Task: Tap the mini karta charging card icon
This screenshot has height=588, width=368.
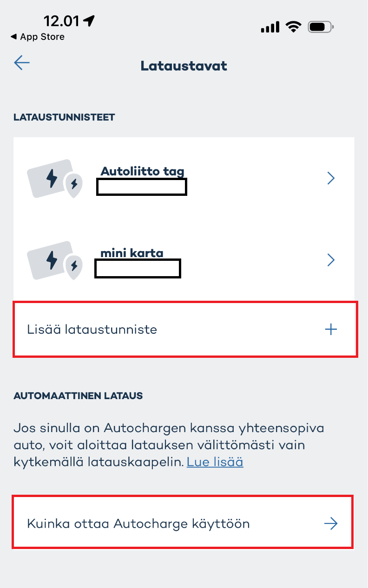Action: pyautogui.click(x=54, y=260)
